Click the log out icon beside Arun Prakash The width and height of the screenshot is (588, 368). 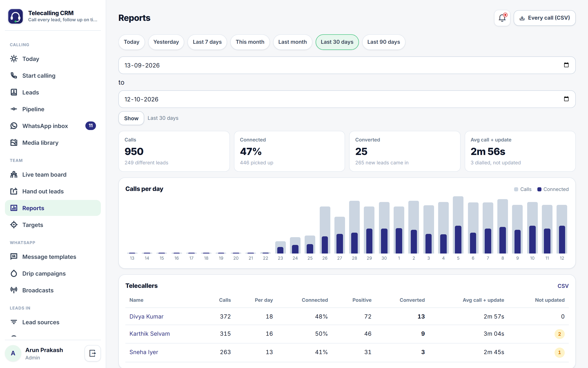[x=92, y=353]
